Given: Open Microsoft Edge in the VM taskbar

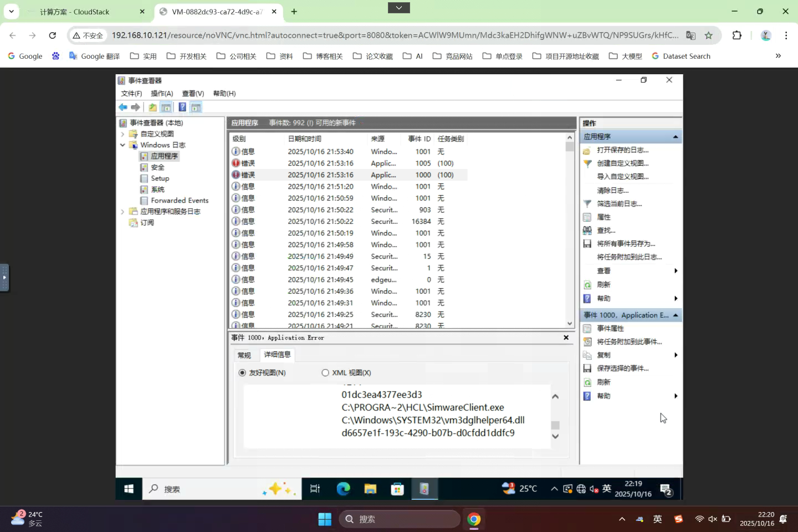Looking at the screenshot, I should [x=344, y=489].
